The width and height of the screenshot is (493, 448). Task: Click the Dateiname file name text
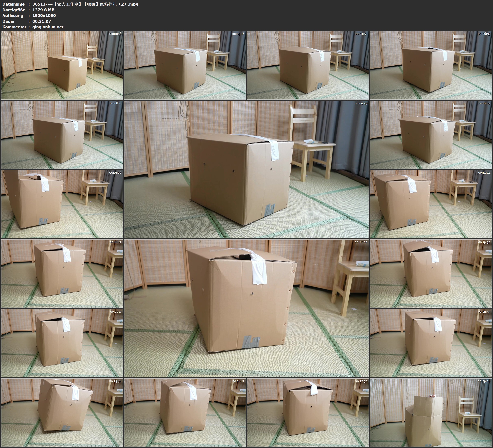pos(85,4)
